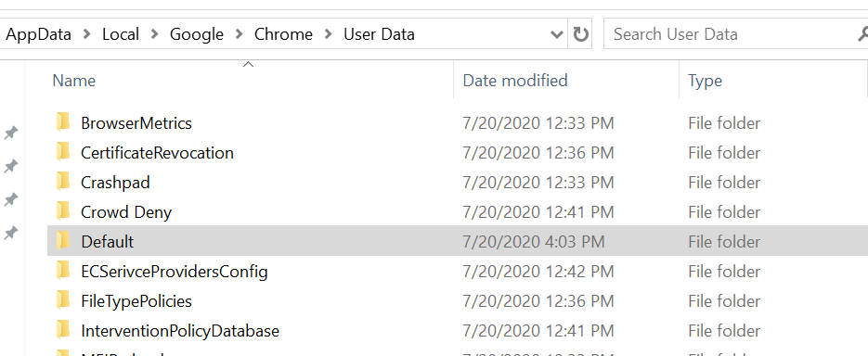
Task: Expand chevron after Chrome in breadcrumb
Action: point(329,34)
